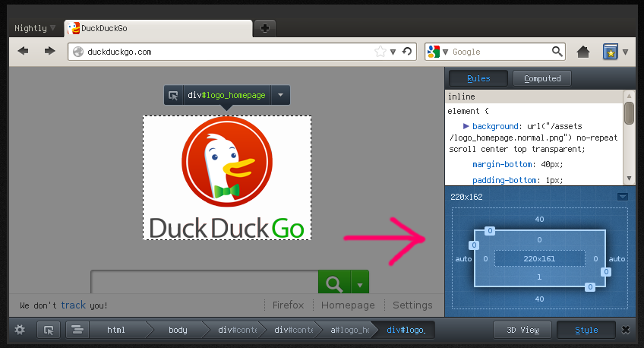The height and width of the screenshot is (348, 644).
Task: Click the left margin 'auto' value
Action: pyautogui.click(x=463, y=259)
